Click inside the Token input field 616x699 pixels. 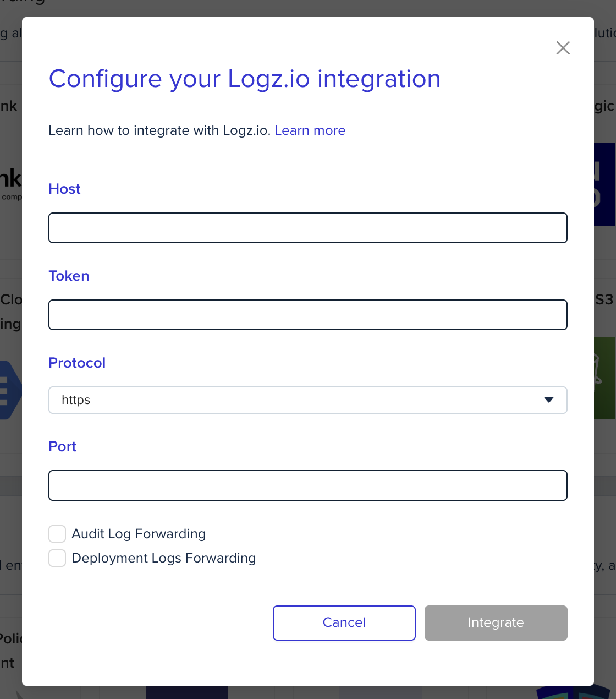[x=308, y=314]
